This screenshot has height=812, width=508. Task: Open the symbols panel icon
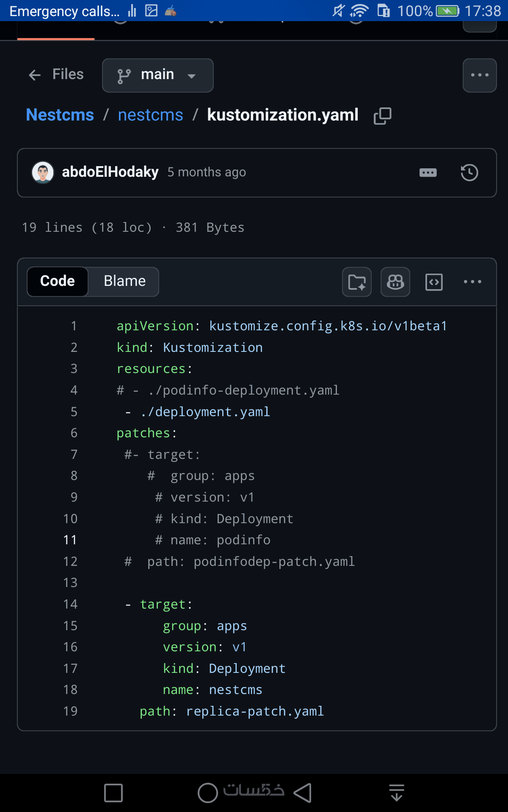pyautogui.click(x=434, y=282)
